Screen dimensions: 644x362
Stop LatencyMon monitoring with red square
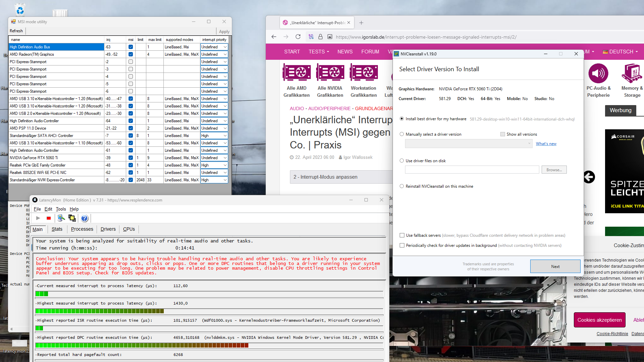49,218
